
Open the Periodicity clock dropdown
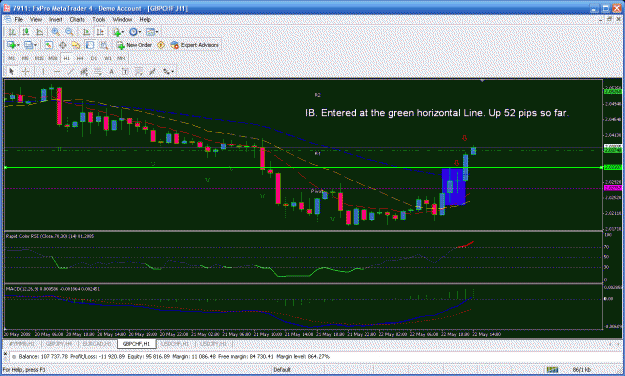tap(135, 32)
